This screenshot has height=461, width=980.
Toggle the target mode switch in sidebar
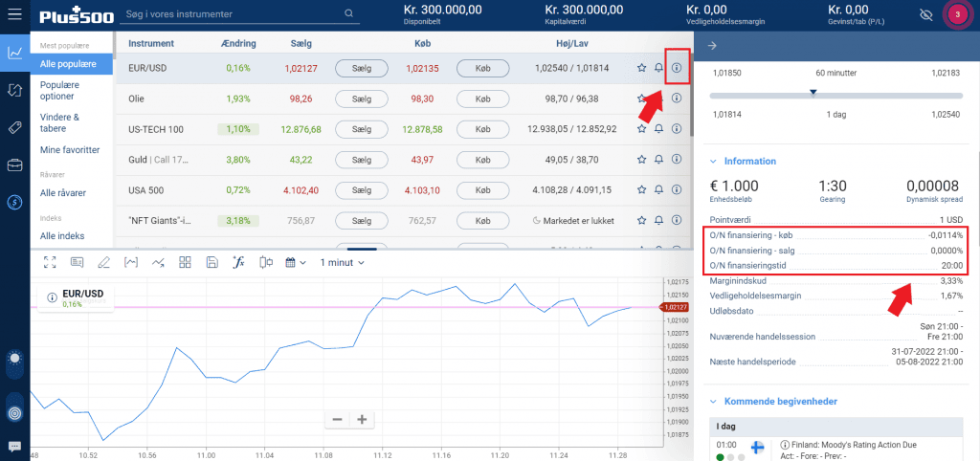pos(14,412)
